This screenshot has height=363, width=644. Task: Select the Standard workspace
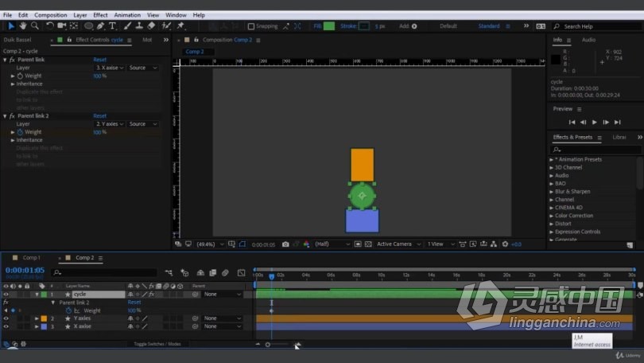489,26
